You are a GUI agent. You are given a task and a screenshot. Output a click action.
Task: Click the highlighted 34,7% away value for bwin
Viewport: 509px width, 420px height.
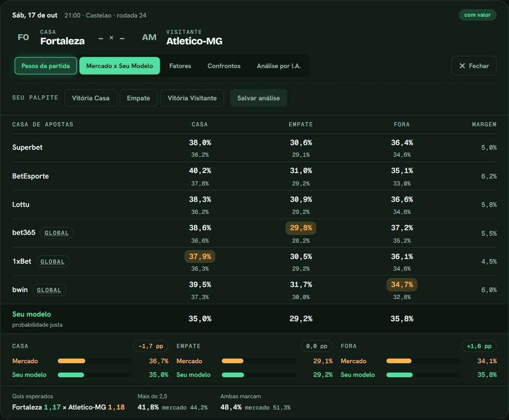click(402, 285)
